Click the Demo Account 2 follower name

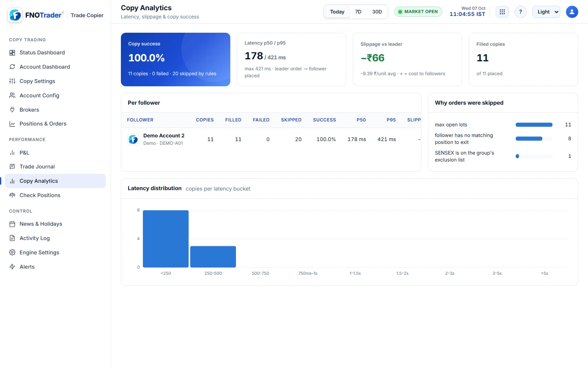point(164,136)
